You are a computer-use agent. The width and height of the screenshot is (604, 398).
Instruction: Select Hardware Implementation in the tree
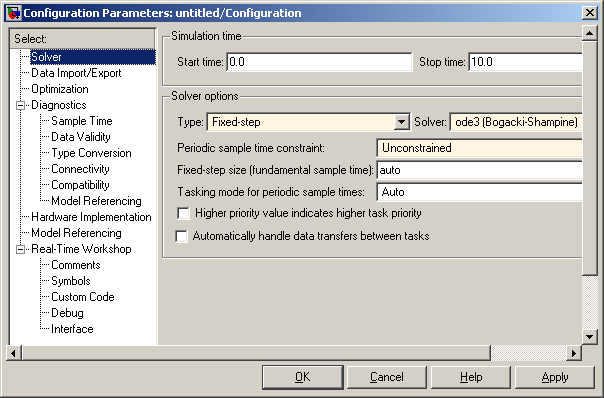tap(91, 217)
